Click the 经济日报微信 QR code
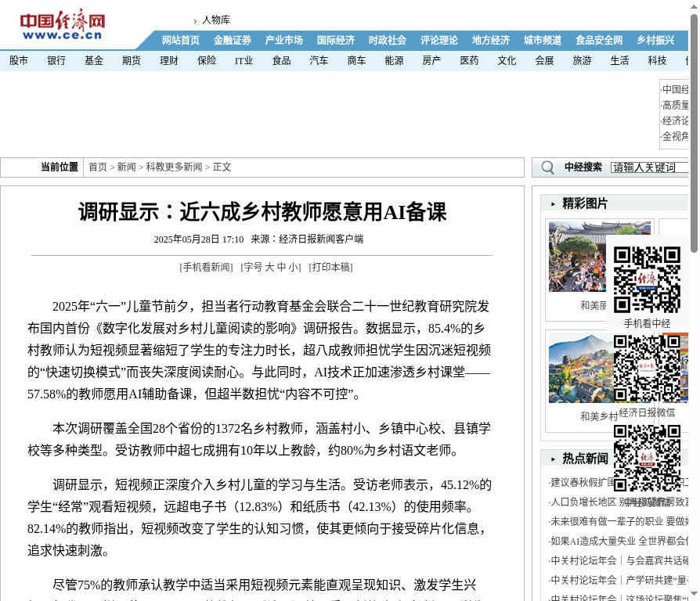Screen dimensions: 700x601 click(x=647, y=369)
